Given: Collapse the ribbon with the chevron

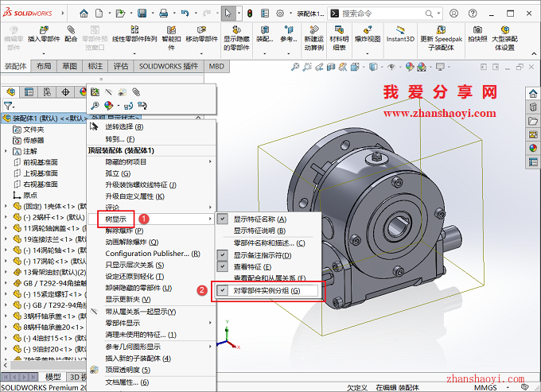Looking at the screenshot, I should [534, 54].
